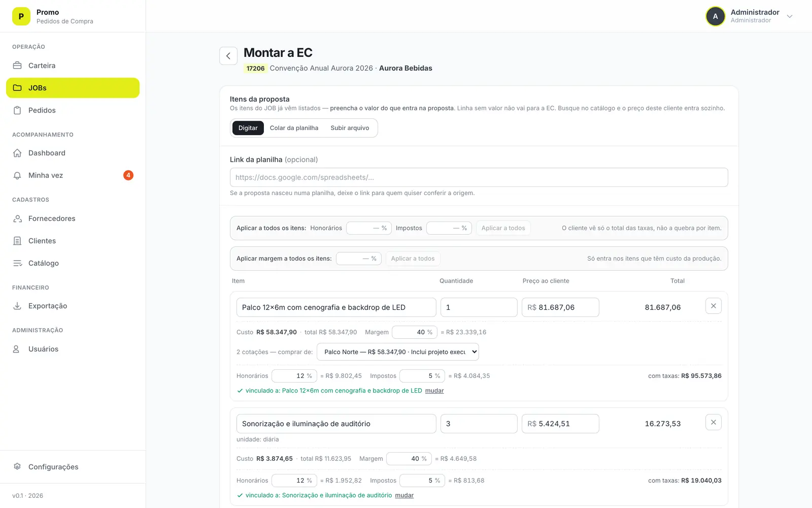Screen dimensions: 812x508
Task: Edit Sonorização Honorários field 12 %
Action: tap(294, 481)
